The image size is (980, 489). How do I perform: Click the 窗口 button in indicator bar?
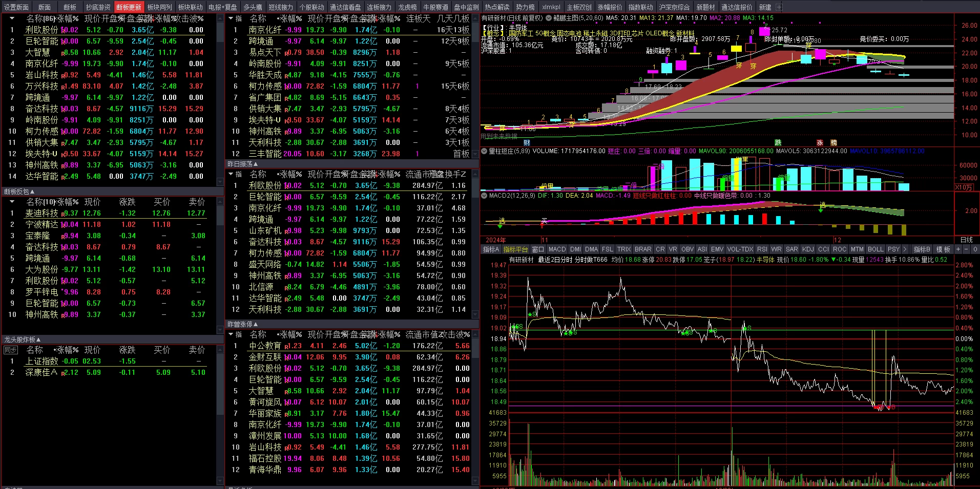click(538, 249)
